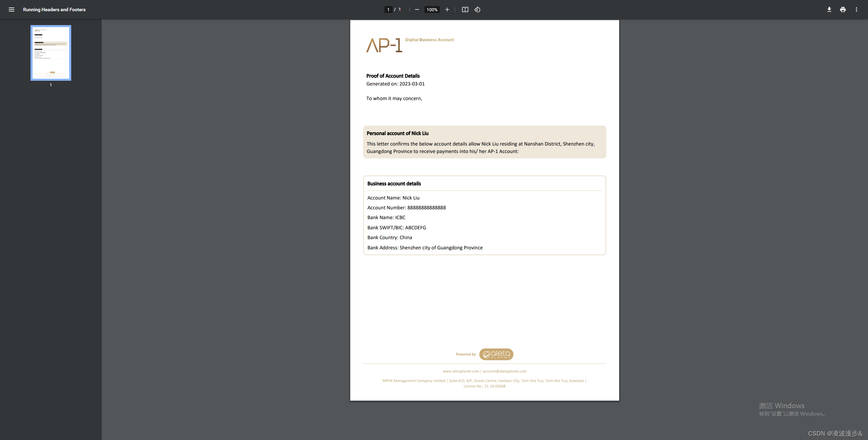This screenshot has width=868, height=440.
Task: Click the Bank Name: ICBC line
Action: [x=386, y=217]
